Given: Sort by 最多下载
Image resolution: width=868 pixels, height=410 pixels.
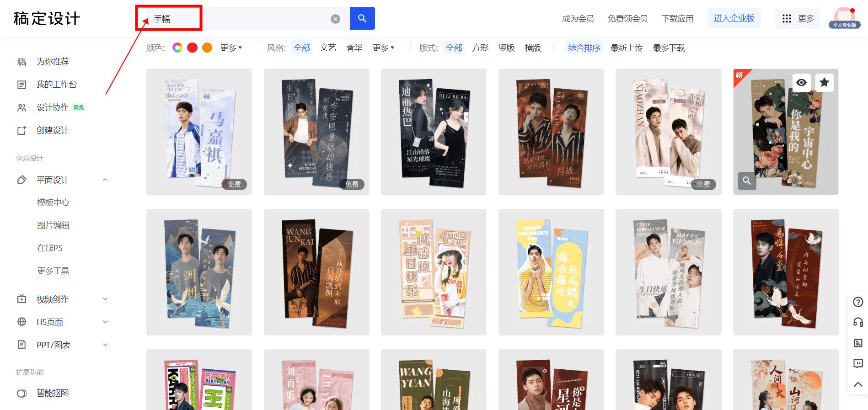Looking at the screenshot, I should tap(669, 48).
